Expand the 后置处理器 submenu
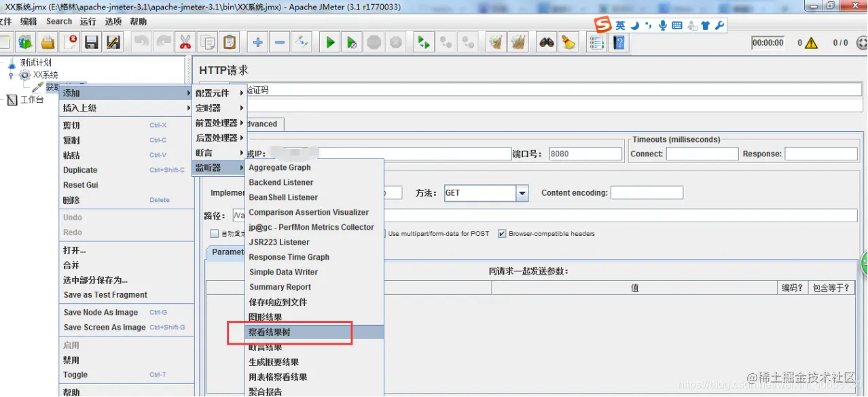 (219, 138)
